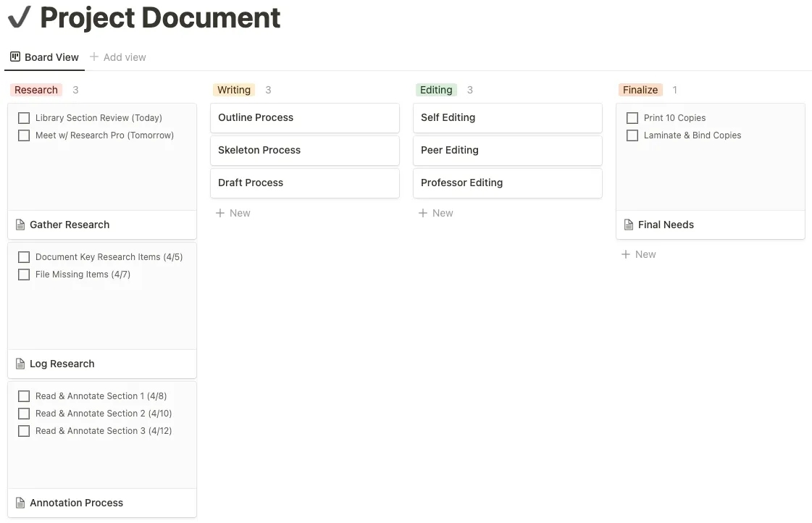Add a new card under Editing column
Viewport: 812px width, 523px height.
[x=436, y=213]
